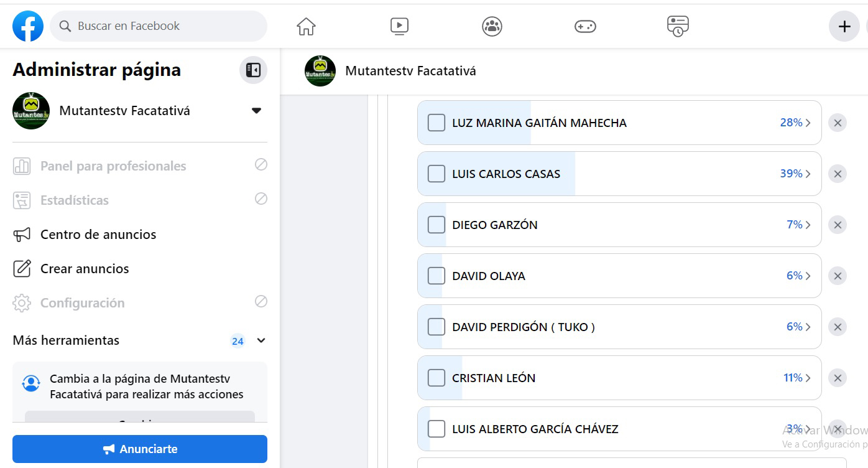The height and width of the screenshot is (468, 868).
Task: Remove the DIEGO GARZÓN poll option
Action: [x=838, y=225]
